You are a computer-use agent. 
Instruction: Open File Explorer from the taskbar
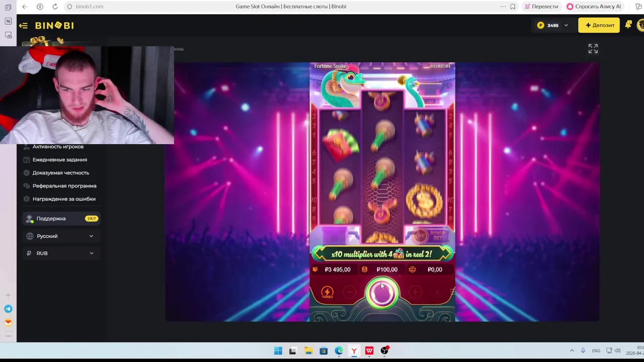(308, 350)
